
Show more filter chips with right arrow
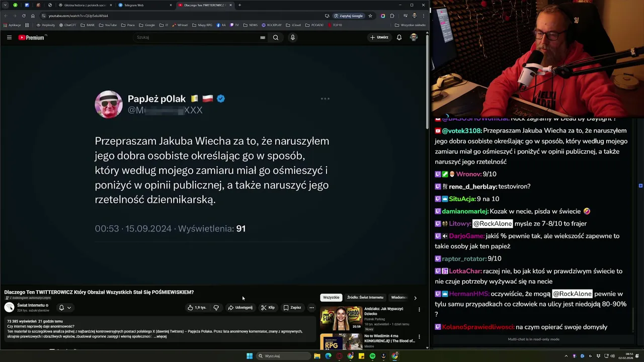[415, 298]
